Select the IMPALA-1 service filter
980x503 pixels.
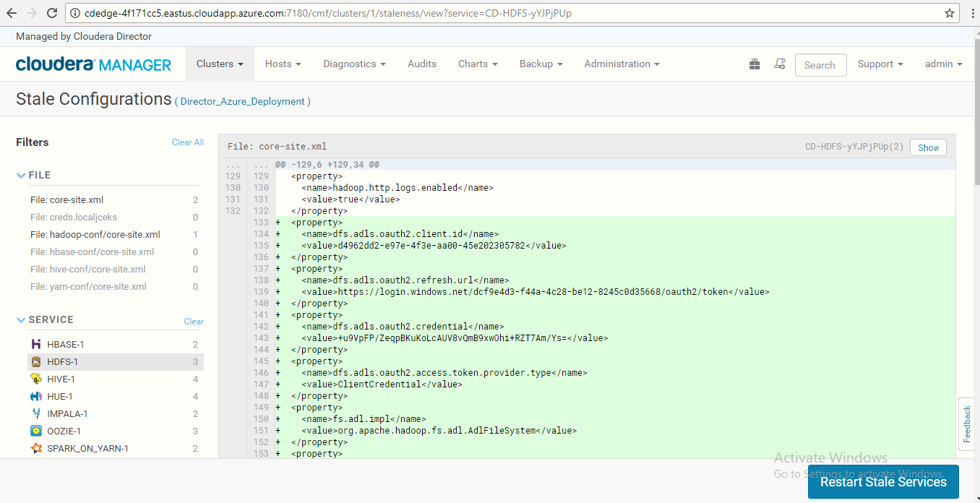point(114,414)
